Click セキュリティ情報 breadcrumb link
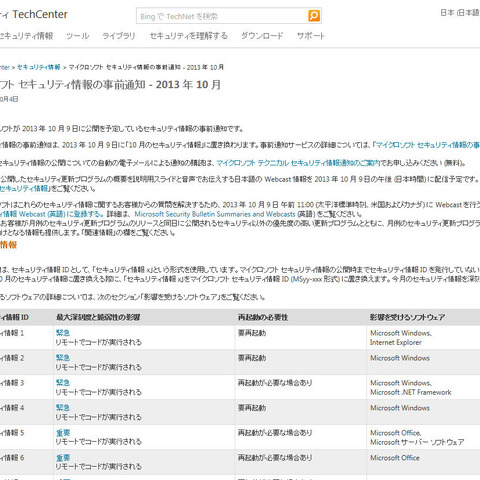This screenshot has height=480, width=480. pos(39,67)
